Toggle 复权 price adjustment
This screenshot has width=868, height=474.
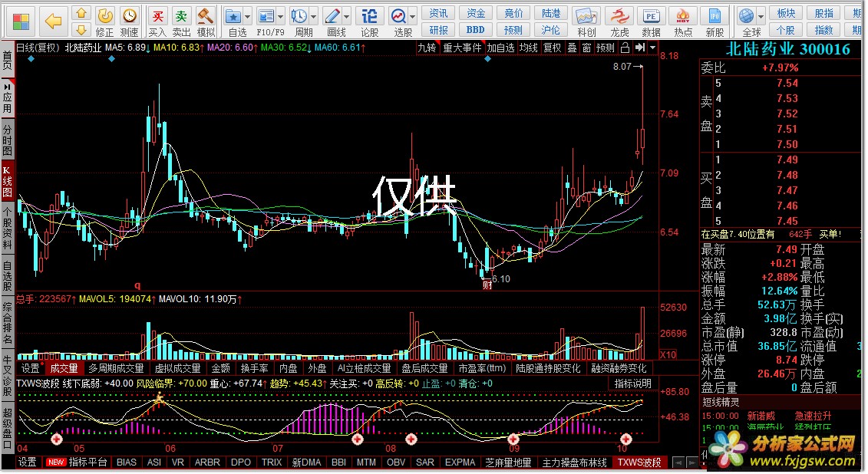point(552,48)
